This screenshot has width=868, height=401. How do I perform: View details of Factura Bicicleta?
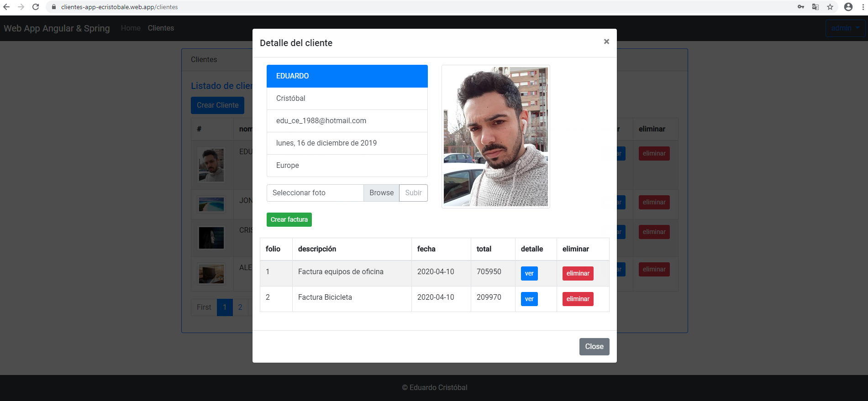tap(529, 299)
